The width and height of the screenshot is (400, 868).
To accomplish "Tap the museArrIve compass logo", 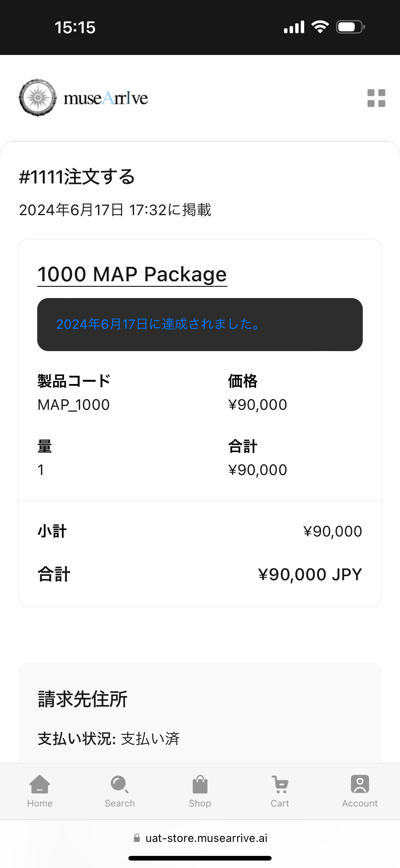I will pyautogui.click(x=38, y=98).
